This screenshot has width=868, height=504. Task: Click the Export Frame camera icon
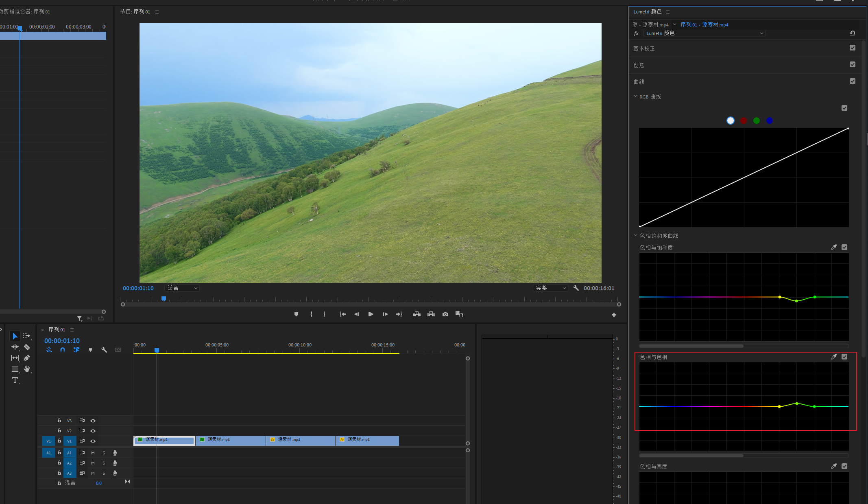point(445,314)
